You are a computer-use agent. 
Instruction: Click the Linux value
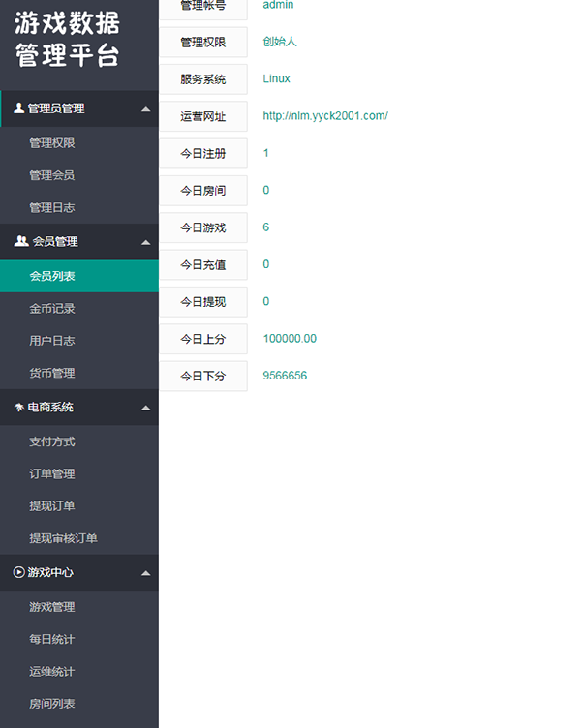[x=276, y=78]
